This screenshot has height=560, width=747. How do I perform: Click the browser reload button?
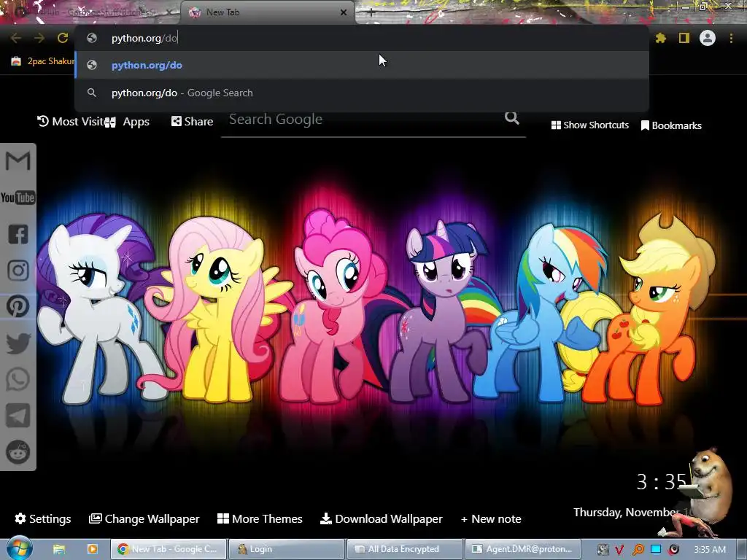[x=63, y=38]
